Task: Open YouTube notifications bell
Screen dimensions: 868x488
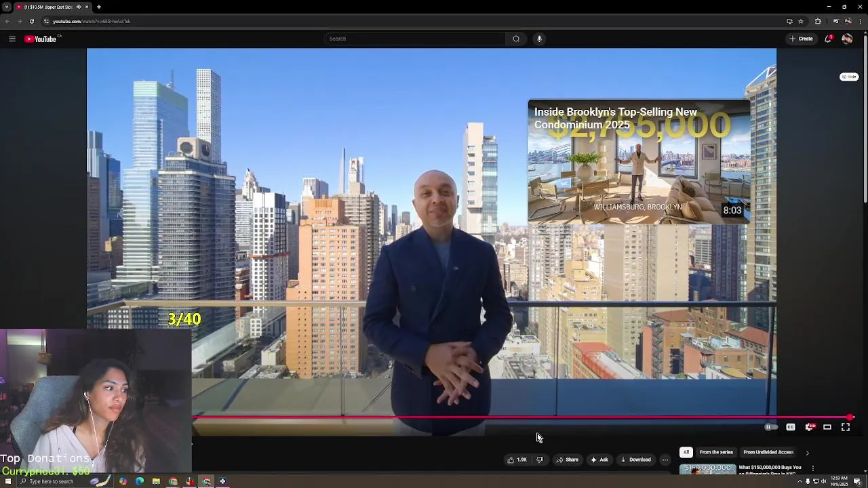Action: point(828,39)
